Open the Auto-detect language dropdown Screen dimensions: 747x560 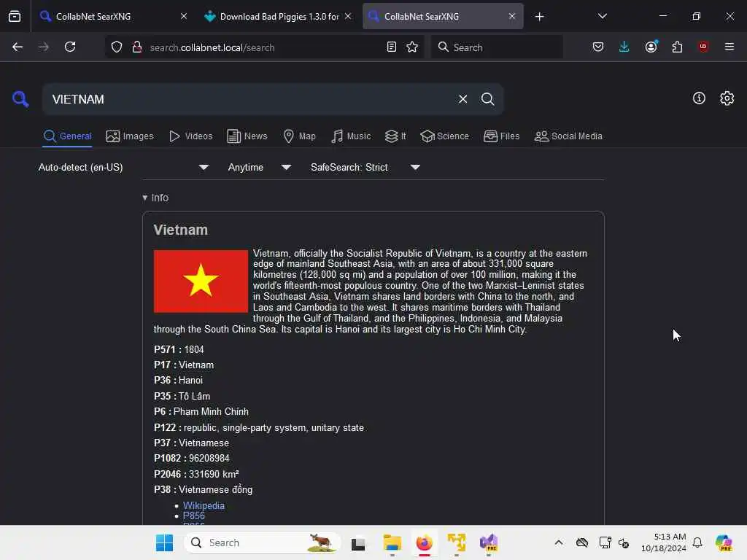124,167
